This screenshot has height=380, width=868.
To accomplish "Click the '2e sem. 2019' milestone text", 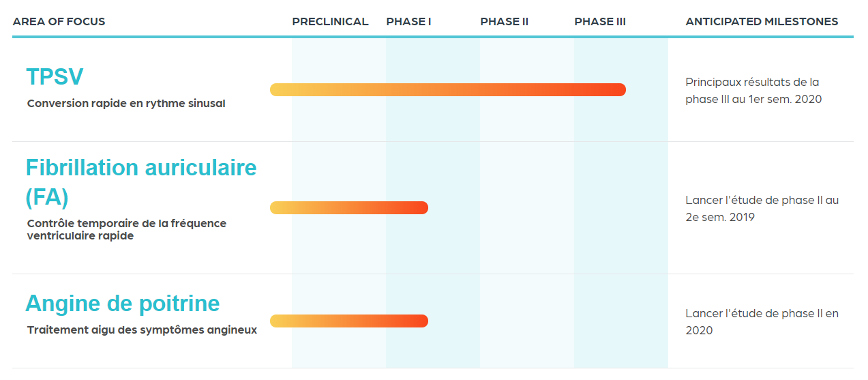I will pyautogui.click(x=720, y=218).
